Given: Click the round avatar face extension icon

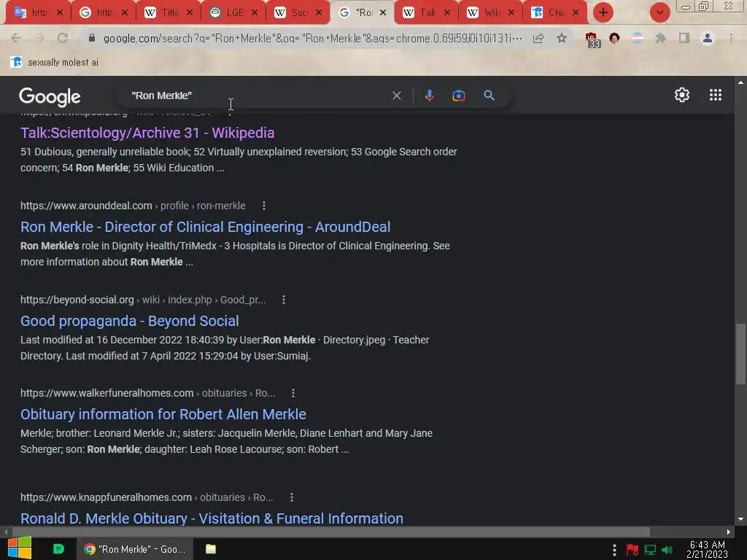Looking at the screenshot, I should 614,38.
